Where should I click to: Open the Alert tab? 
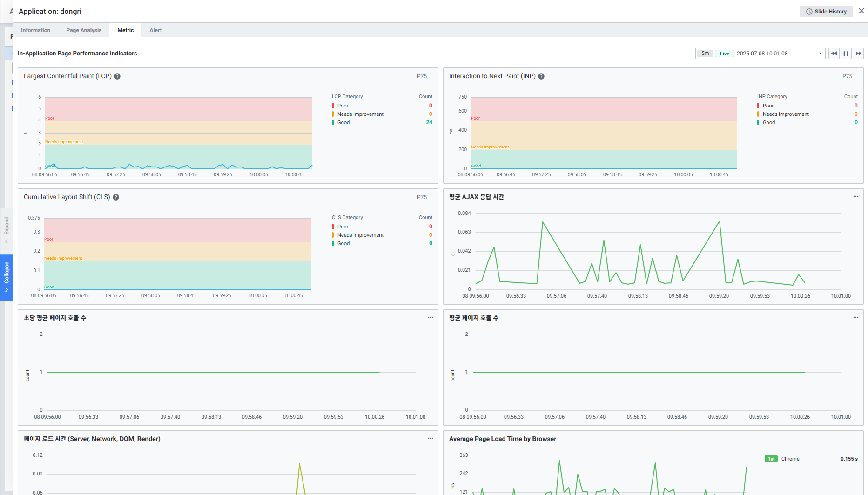(155, 30)
